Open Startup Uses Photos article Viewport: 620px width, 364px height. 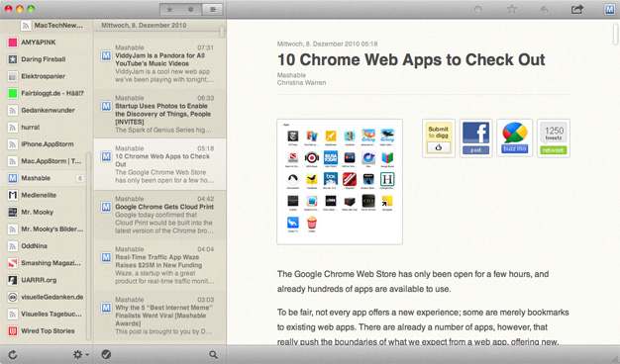(159, 114)
